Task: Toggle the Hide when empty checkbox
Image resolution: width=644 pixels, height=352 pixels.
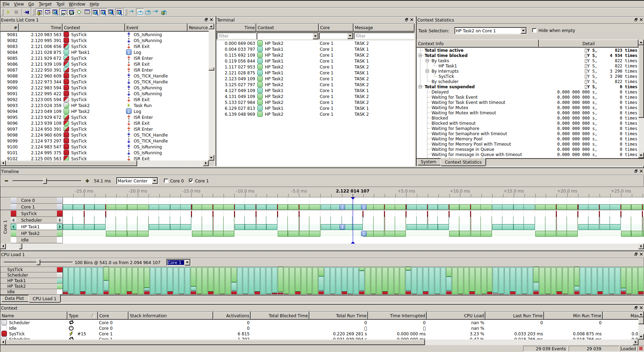Action: tap(534, 31)
